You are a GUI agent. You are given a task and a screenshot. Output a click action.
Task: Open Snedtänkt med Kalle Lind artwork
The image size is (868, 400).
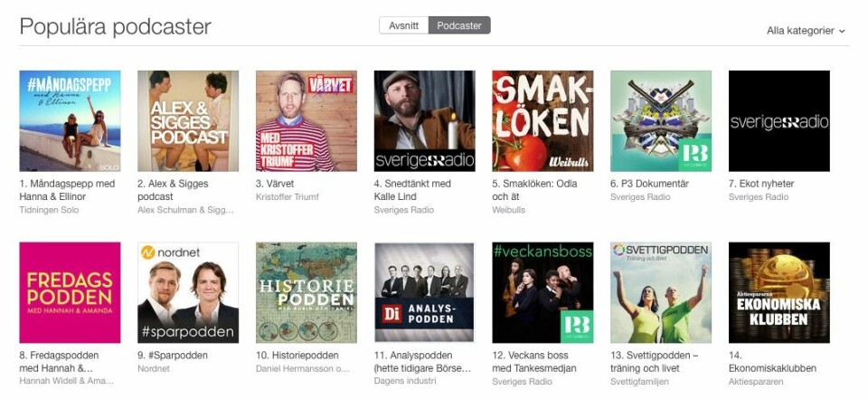tap(424, 121)
